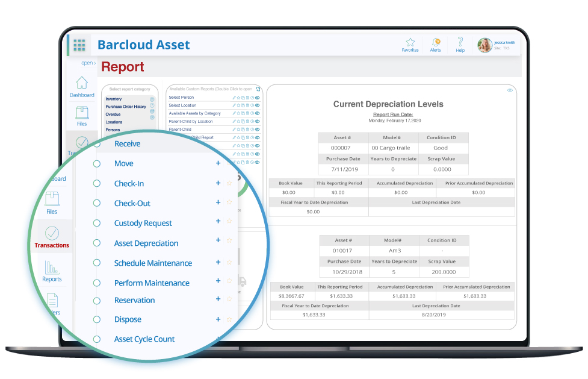This screenshot has height=379, width=588.
Task: Select the circle beside Move
Action: click(x=97, y=164)
